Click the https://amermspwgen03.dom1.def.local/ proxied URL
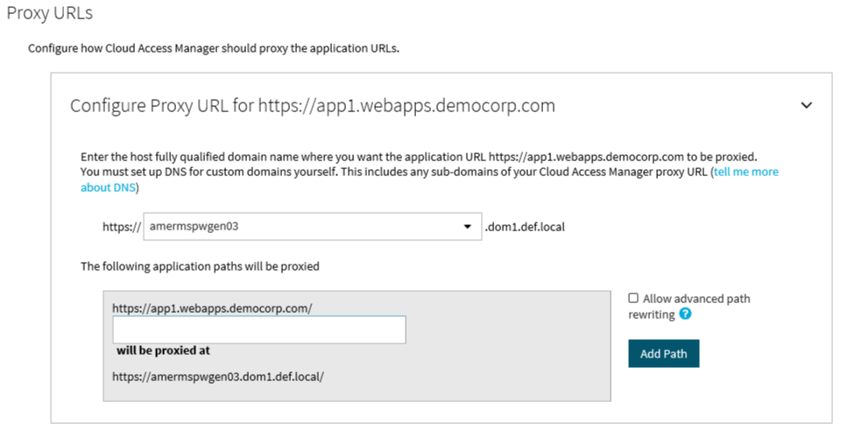 217,377
